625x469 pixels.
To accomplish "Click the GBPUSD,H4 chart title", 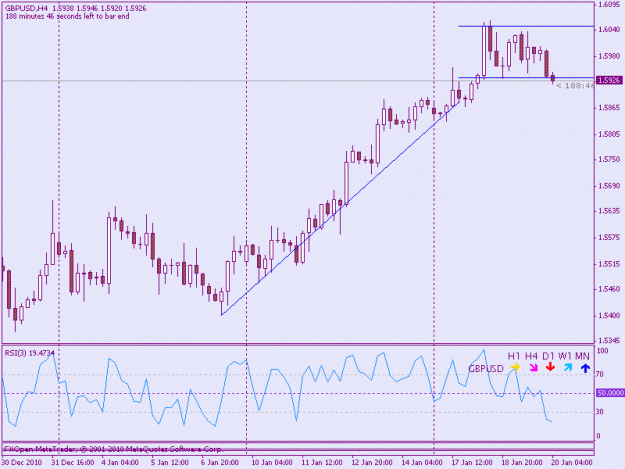I will (x=26, y=8).
